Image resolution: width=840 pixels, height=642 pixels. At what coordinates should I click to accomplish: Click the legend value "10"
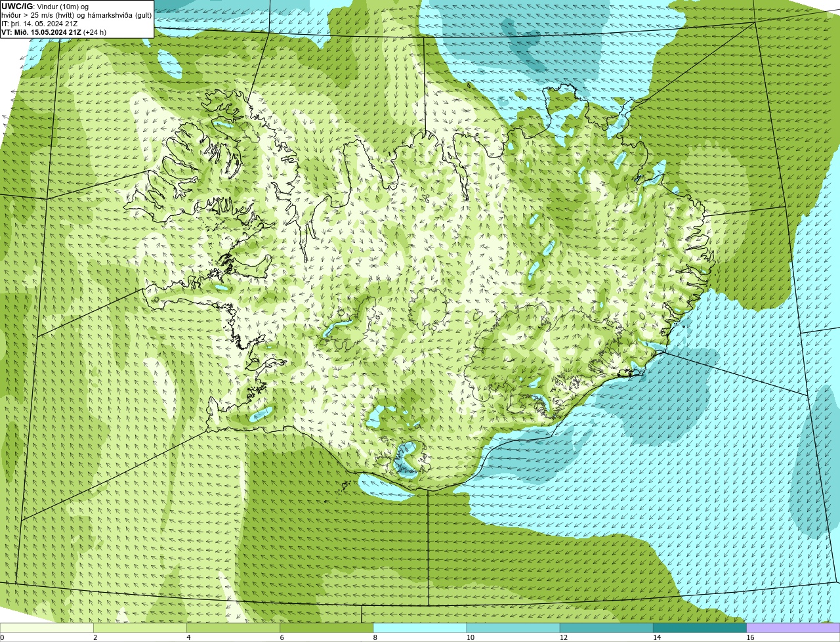470,637
